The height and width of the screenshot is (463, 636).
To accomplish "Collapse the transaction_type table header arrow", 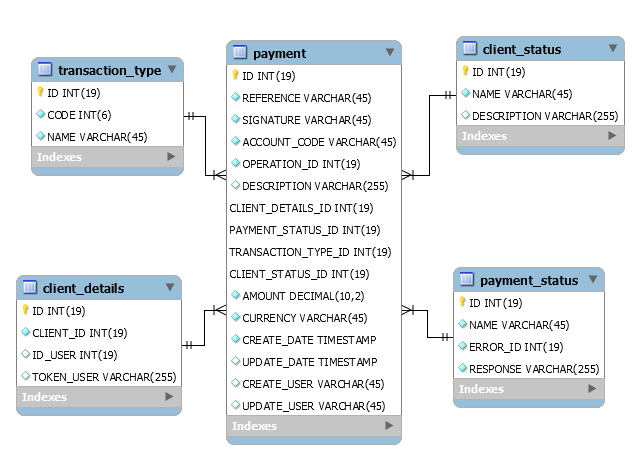I will pos(171,69).
